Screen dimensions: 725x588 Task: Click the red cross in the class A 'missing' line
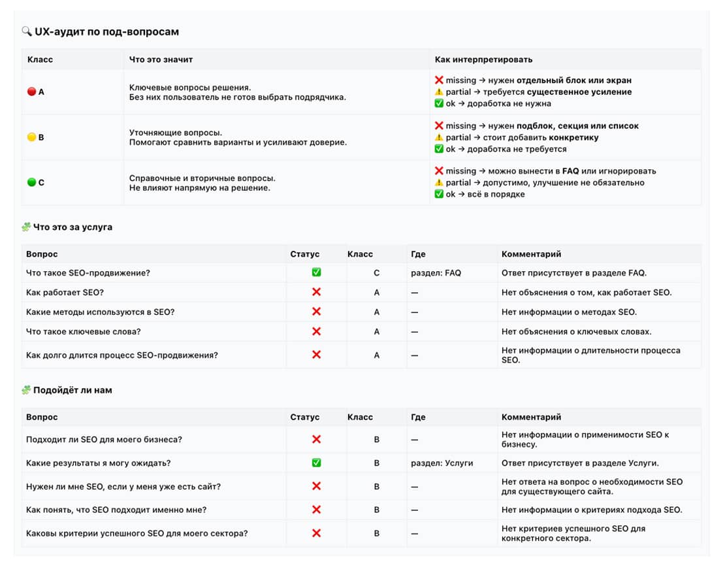439,80
